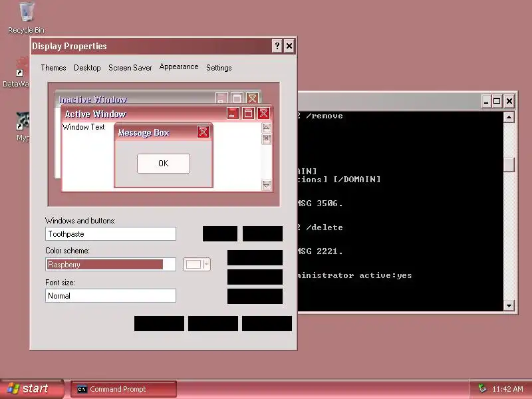Minimize the Command Prompt window
Viewport: 532px width, 399px height.
[x=486, y=101]
